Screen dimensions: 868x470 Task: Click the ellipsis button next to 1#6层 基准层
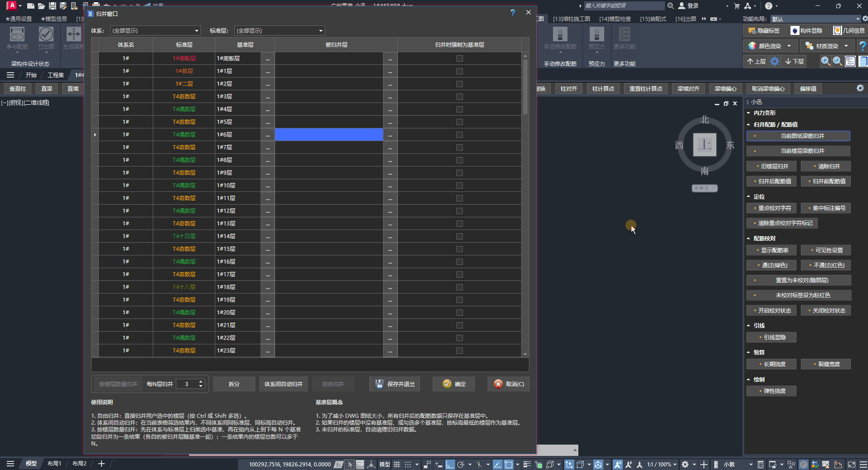[x=267, y=135]
